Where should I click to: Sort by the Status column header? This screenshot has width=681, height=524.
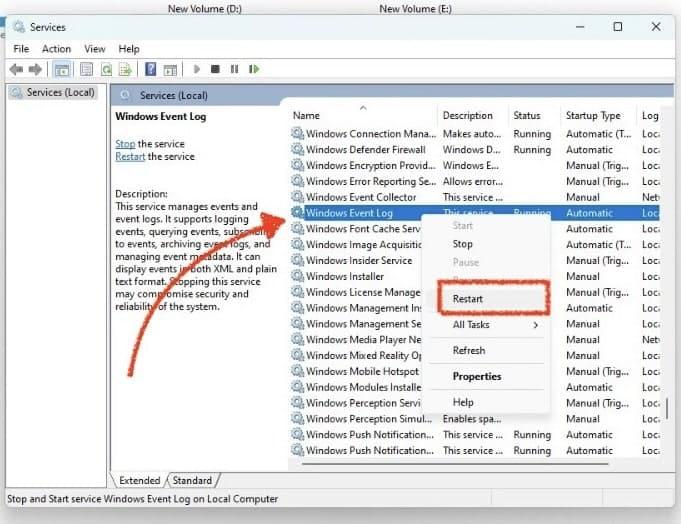(534, 115)
